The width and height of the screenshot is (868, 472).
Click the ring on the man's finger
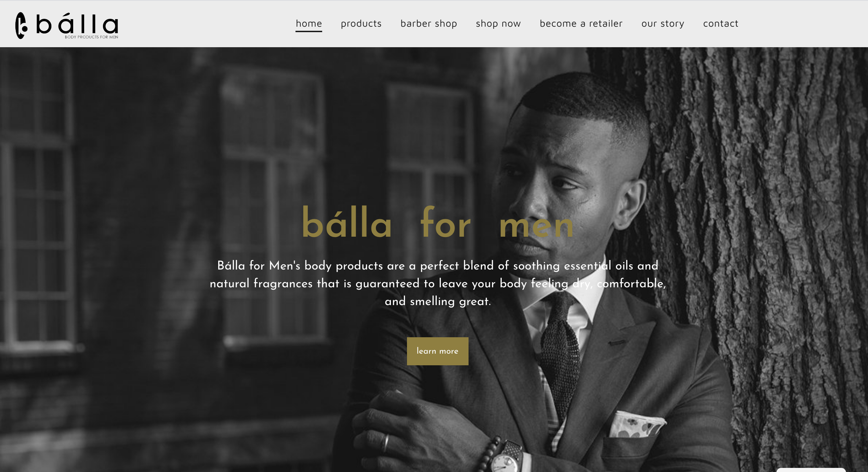click(385, 443)
